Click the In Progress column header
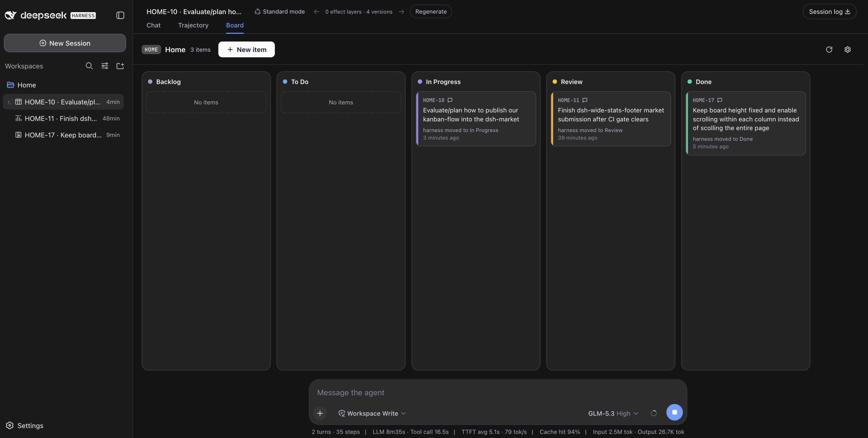 [443, 82]
